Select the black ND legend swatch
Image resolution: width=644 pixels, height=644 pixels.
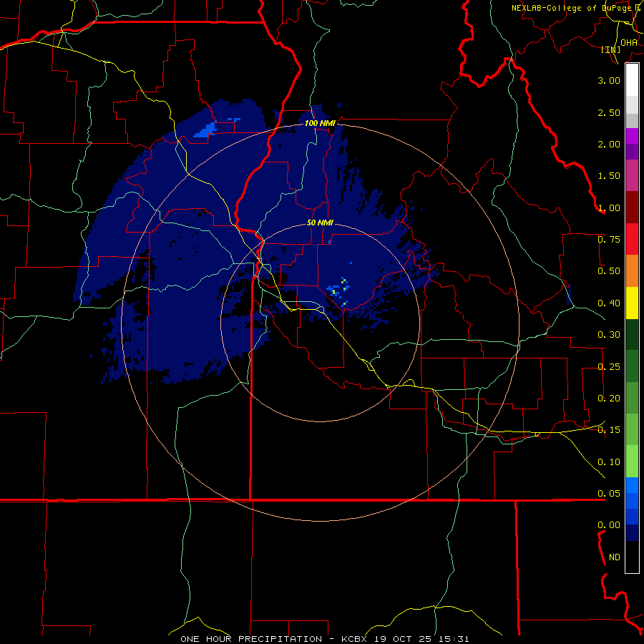632,557
